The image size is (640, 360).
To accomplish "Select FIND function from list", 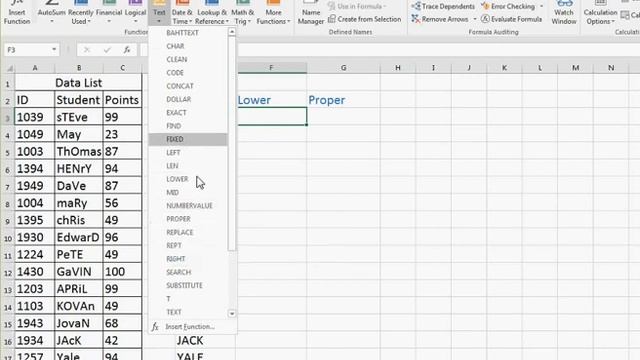I will (188, 126).
